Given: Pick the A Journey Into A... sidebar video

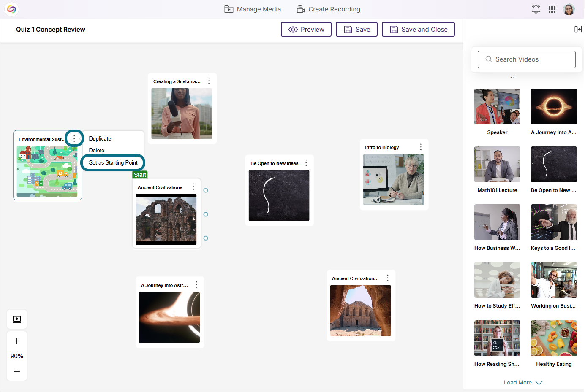Looking at the screenshot, I should pos(554,106).
